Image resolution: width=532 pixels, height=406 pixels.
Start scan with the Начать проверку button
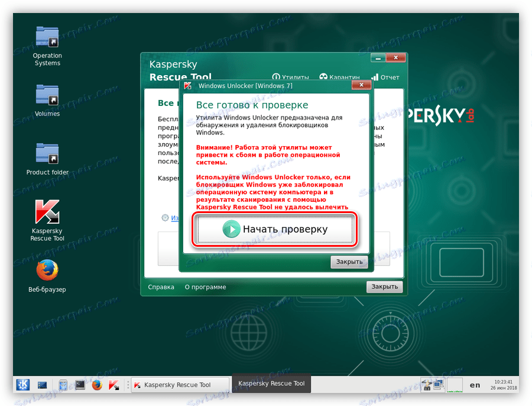(274, 229)
